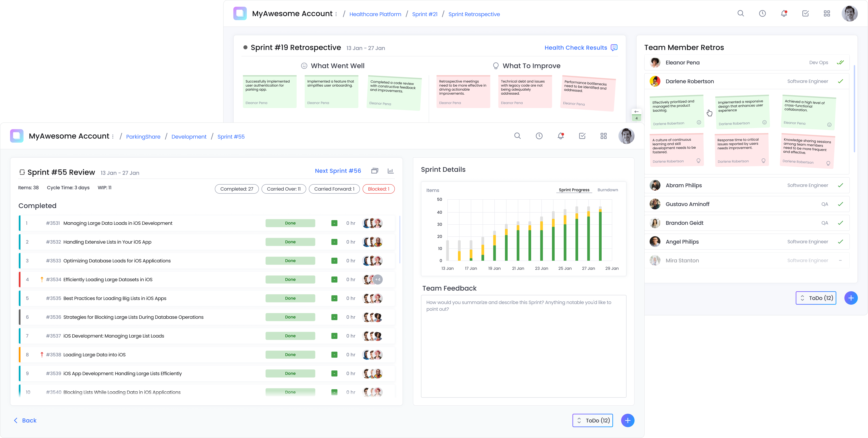The image size is (868, 438).
Task: Click the collapse arrow tab with number 4
Action: coord(636,115)
